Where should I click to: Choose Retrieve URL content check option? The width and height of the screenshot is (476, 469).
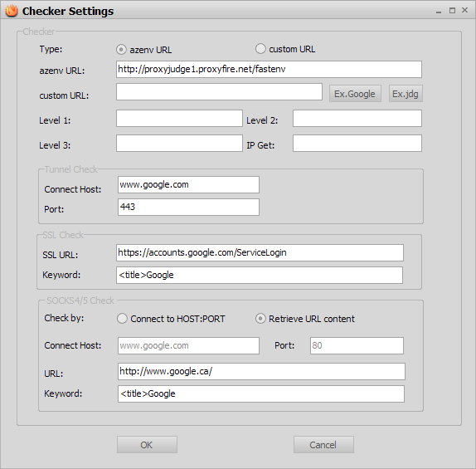click(x=260, y=319)
